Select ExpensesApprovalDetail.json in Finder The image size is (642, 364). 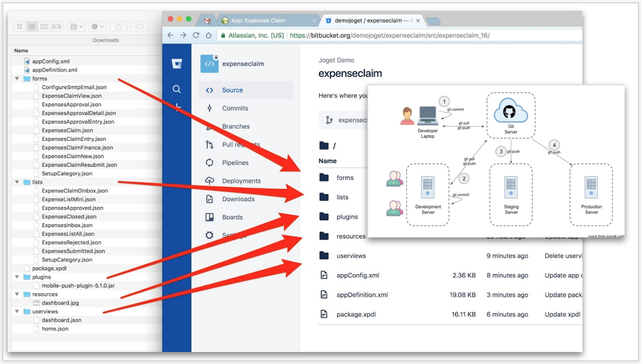pos(79,113)
